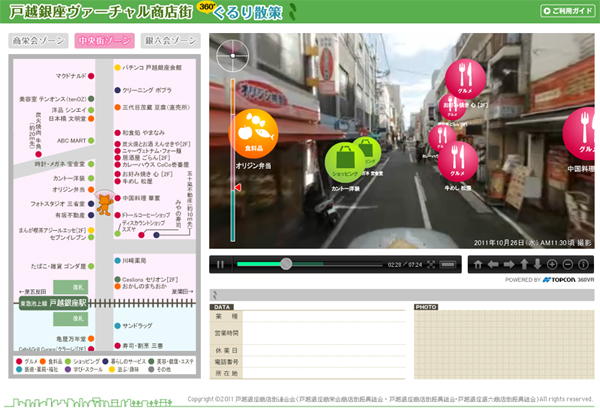Screen dimensions: 600x417
Task: Select the 中央街ゾーン tab
Action: coord(104,41)
